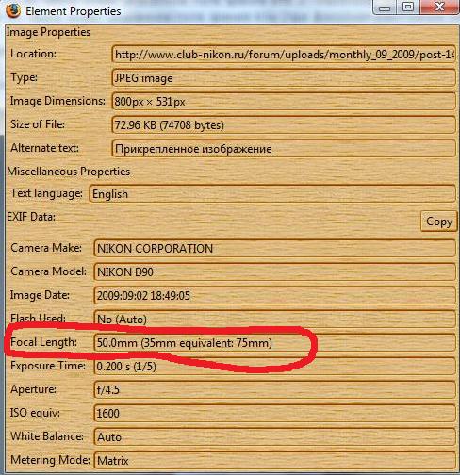
Task: Click the White Balance Auto field
Action: [274, 436]
